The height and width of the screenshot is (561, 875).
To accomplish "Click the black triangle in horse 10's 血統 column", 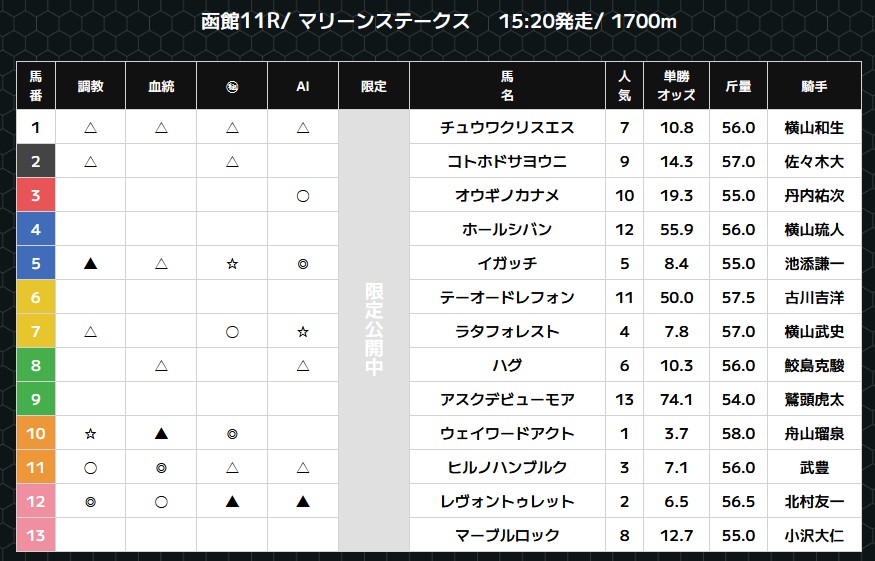I will [161, 433].
